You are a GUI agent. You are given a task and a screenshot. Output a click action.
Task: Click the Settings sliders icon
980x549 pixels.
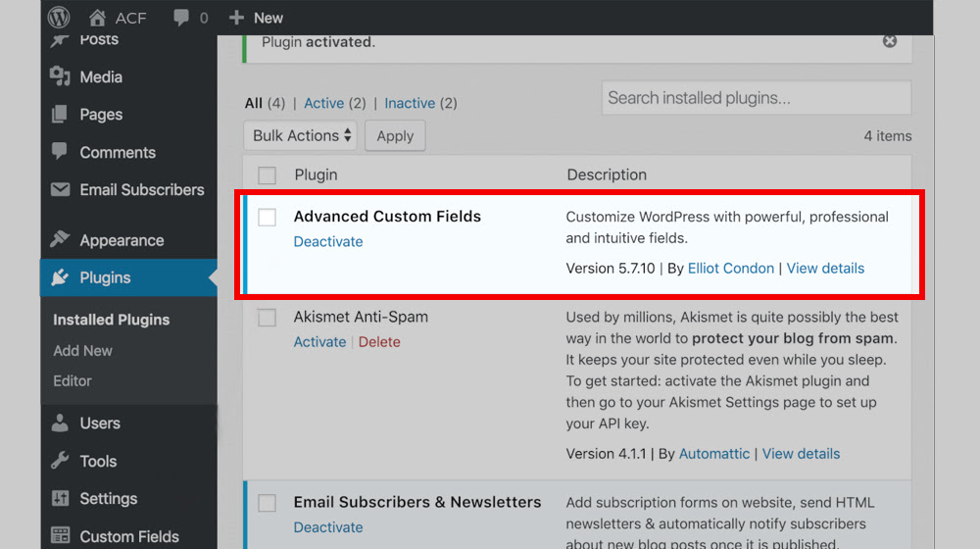click(60, 498)
